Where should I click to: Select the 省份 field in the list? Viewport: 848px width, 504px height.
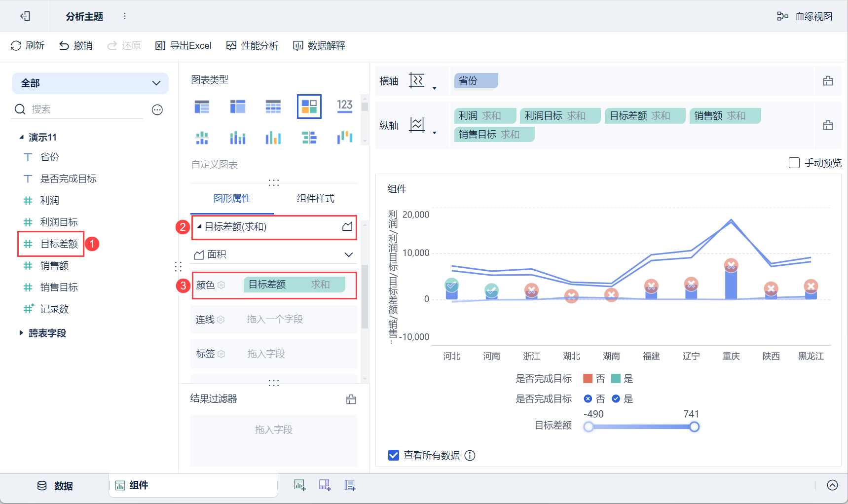[49, 157]
